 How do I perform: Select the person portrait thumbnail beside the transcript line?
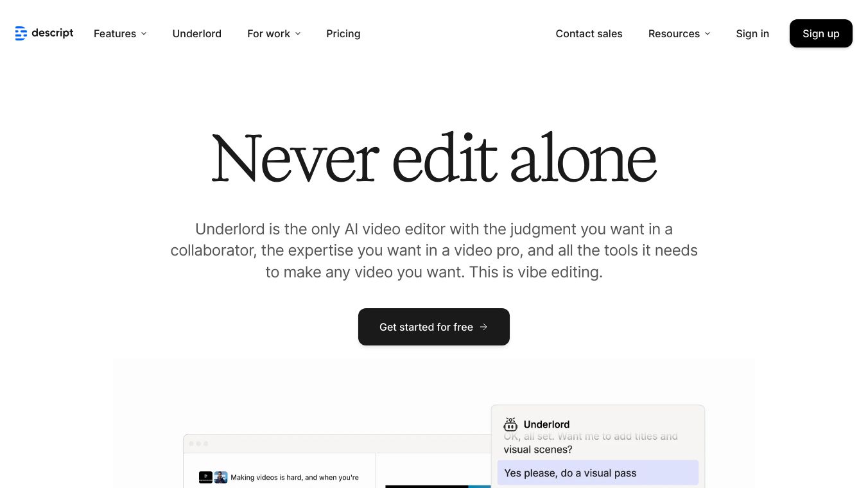(x=221, y=478)
